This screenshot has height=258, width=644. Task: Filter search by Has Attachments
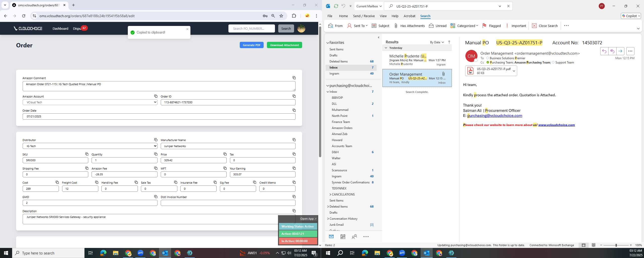[x=409, y=26]
